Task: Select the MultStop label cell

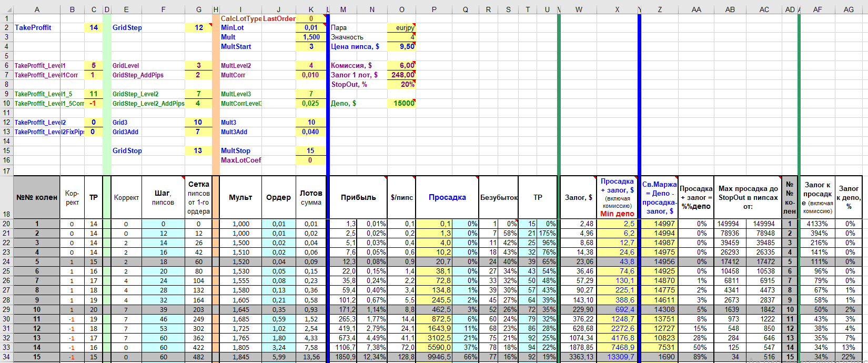Action: 240,150
